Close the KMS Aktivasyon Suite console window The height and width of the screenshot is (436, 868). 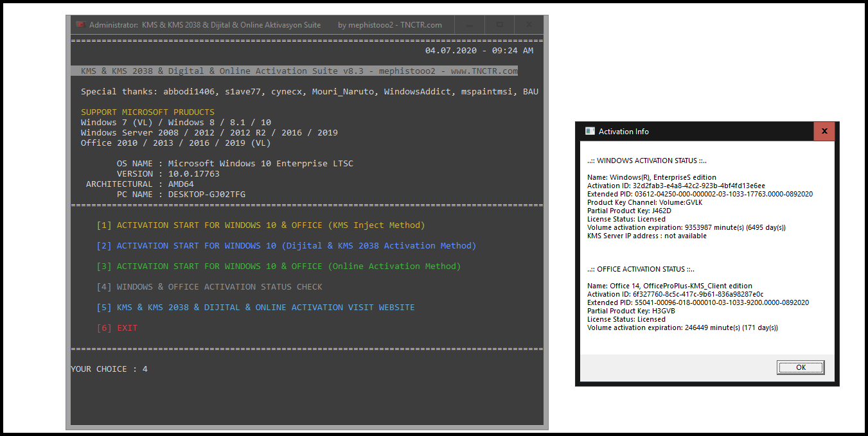(x=529, y=25)
